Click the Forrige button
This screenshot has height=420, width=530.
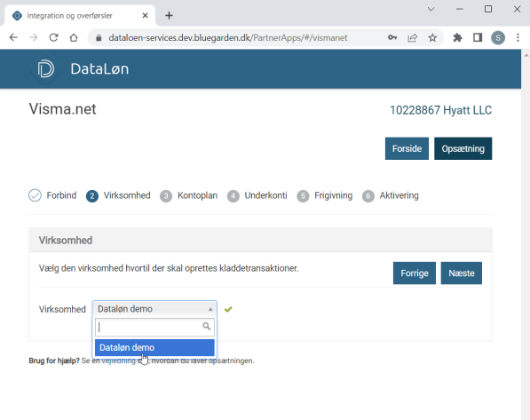click(415, 273)
